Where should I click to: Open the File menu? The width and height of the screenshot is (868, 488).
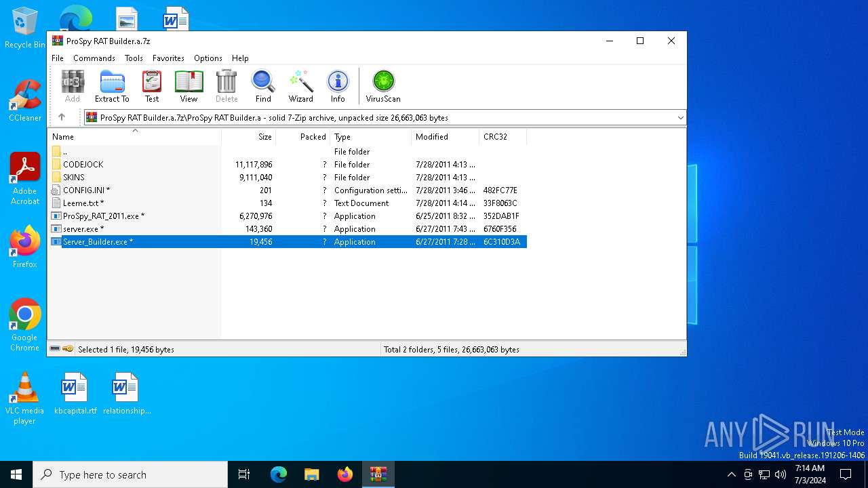point(58,58)
